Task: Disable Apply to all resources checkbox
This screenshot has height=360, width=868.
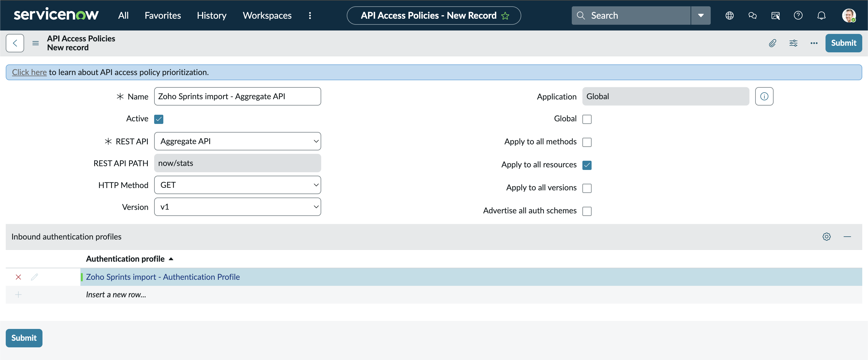Action: click(x=587, y=165)
